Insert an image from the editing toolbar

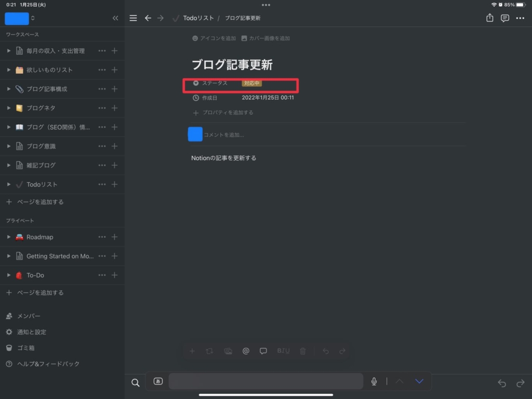[228, 351]
